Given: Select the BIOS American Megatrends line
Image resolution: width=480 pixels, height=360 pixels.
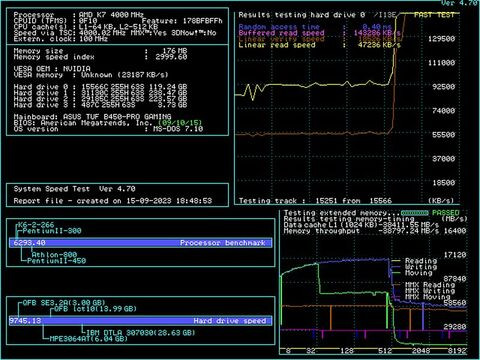Looking at the screenshot, I should pyautogui.click(x=108, y=123).
